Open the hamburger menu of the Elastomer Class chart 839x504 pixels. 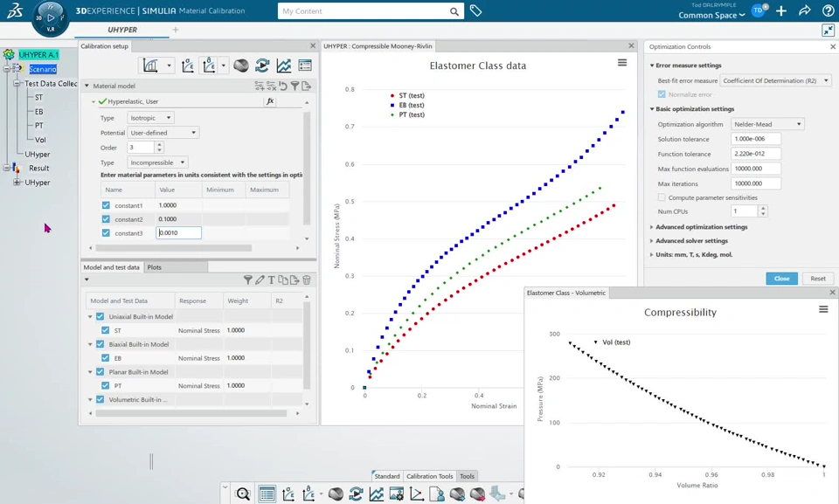621,63
